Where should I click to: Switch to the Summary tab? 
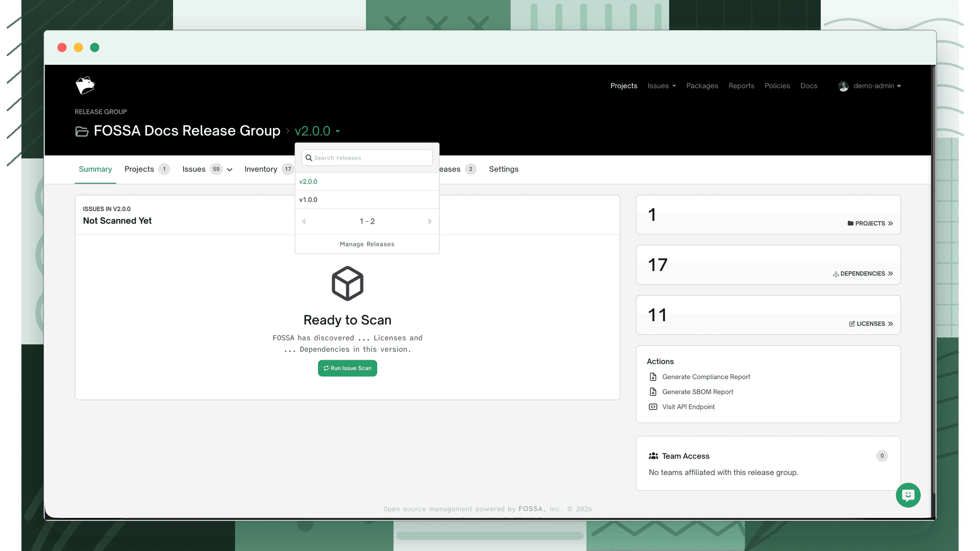point(95,169)
